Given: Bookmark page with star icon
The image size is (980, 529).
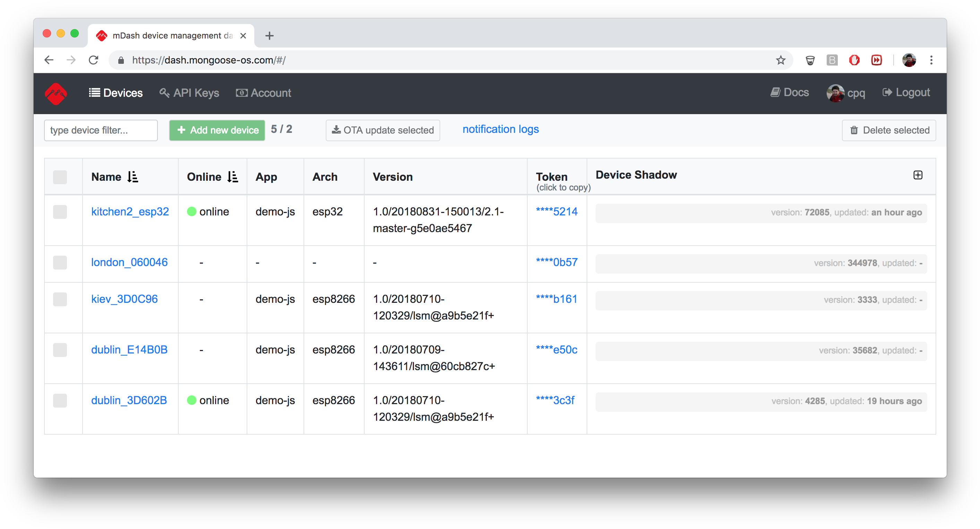Looking at the screenshot, I should [x=780, y=60].
